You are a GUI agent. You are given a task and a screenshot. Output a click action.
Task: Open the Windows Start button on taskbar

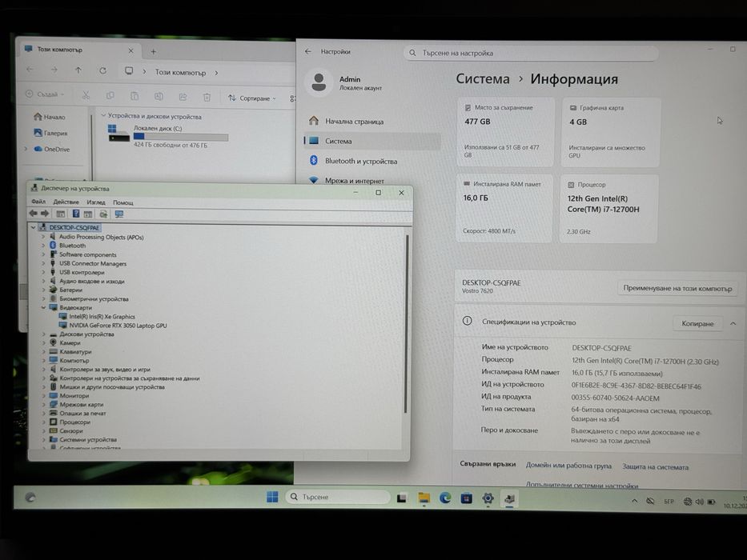(x=272, y=497)
